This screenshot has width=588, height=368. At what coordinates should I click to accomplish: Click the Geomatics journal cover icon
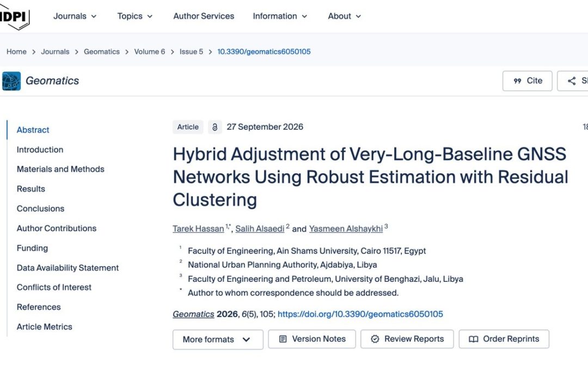(11, 81)
